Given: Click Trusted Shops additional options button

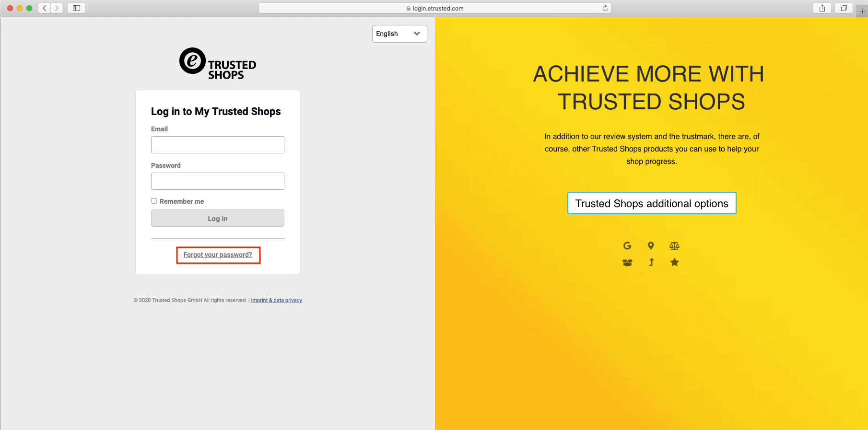Looking at the screenshot, I should (x=652, y=203).
